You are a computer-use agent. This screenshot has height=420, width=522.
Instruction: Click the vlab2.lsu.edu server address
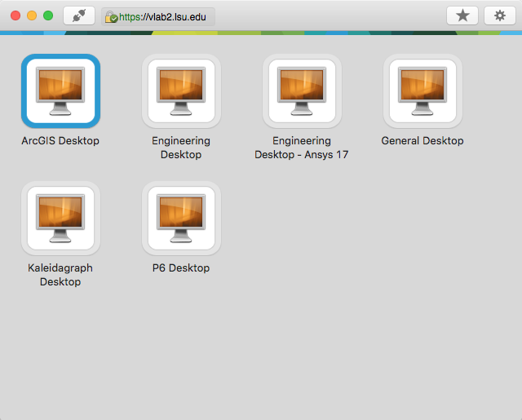click(162, 17)
